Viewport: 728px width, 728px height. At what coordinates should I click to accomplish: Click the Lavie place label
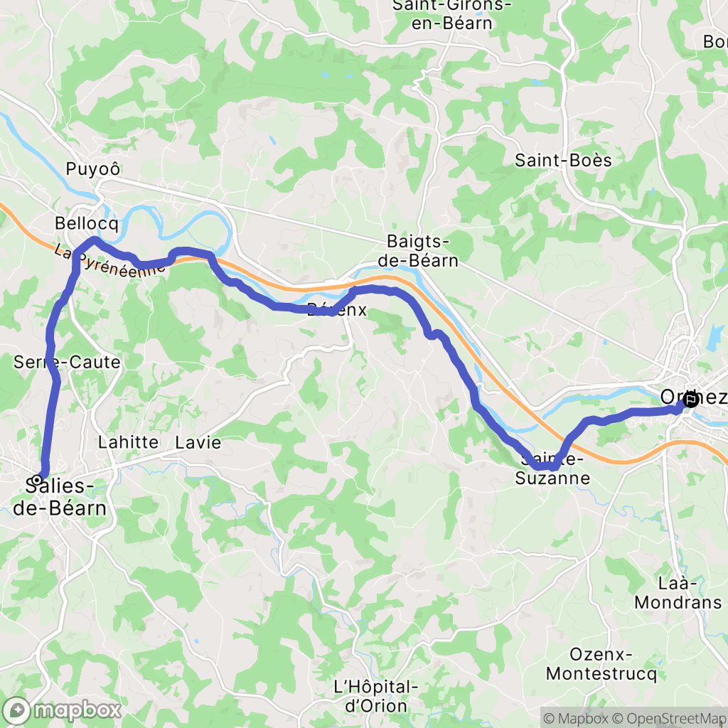[x=198, y=442]
